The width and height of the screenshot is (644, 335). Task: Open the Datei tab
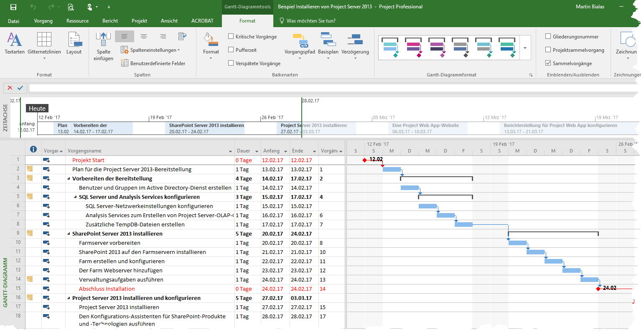click(x=14, y=21)
